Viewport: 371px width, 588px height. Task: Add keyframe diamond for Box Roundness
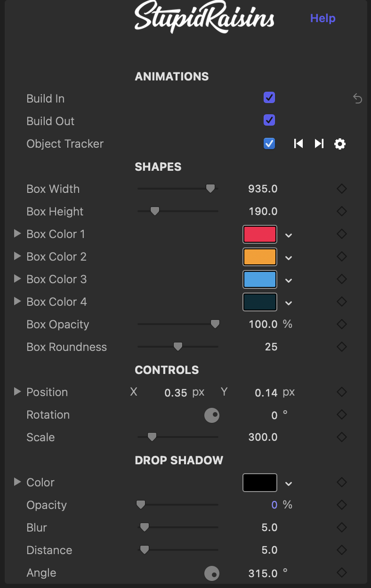click(x=342, y=347)
